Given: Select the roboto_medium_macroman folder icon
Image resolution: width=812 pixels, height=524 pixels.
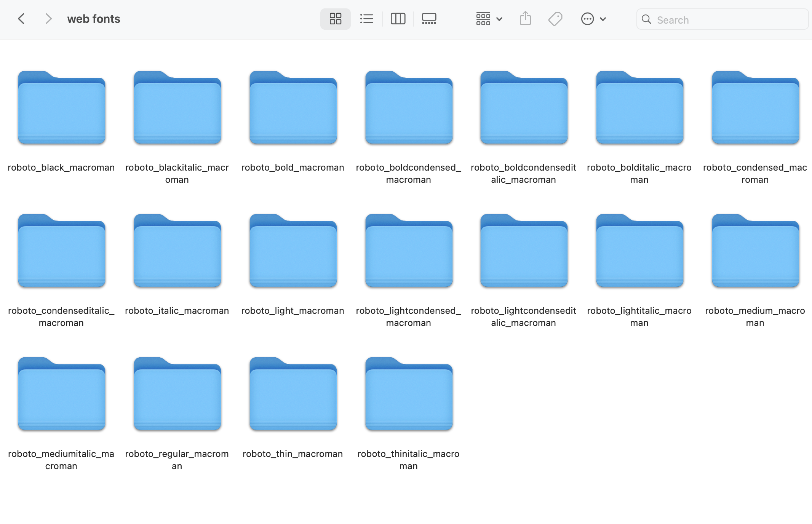Looking at the screenshot, I should 755,251.
